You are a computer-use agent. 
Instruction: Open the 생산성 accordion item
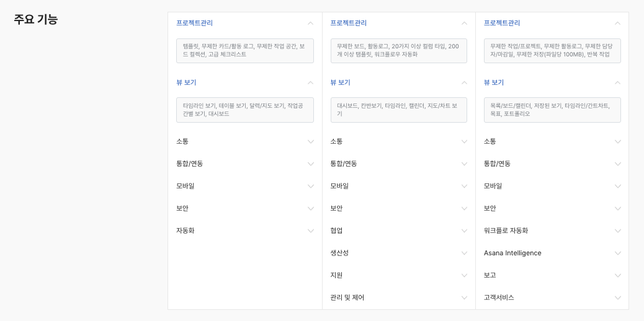tap(464, 253)
